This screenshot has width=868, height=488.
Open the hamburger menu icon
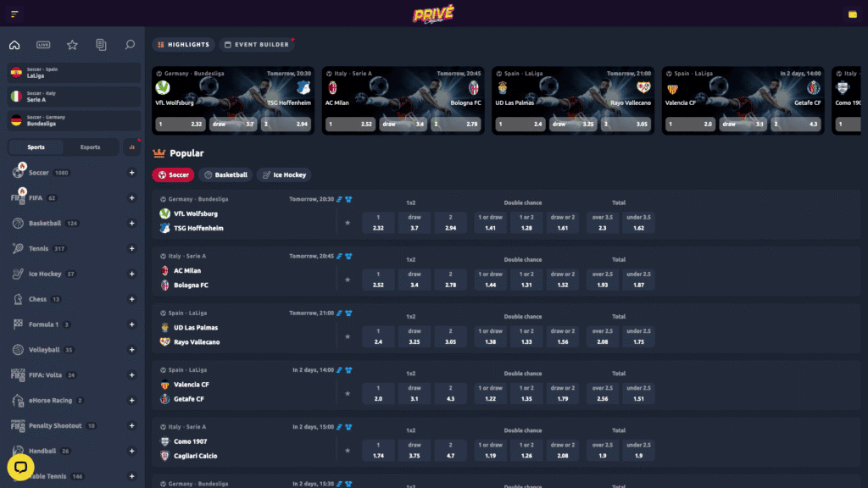coord(14,14)
